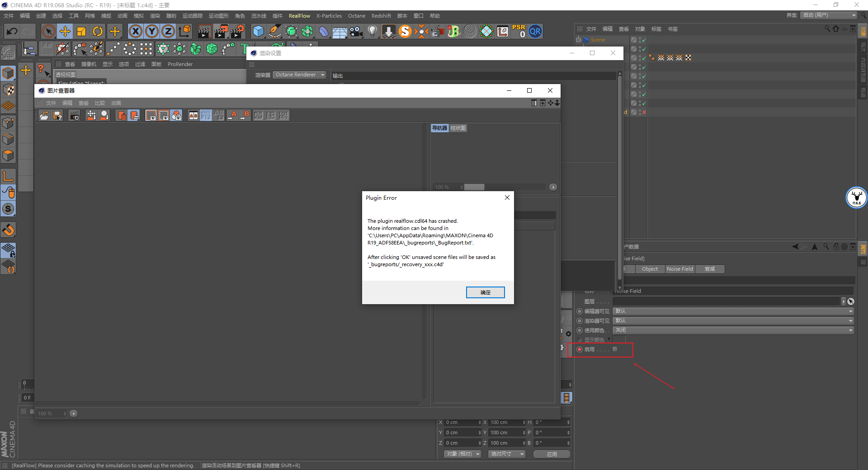Open 渲染器可见 dropdown

[733, 321]
